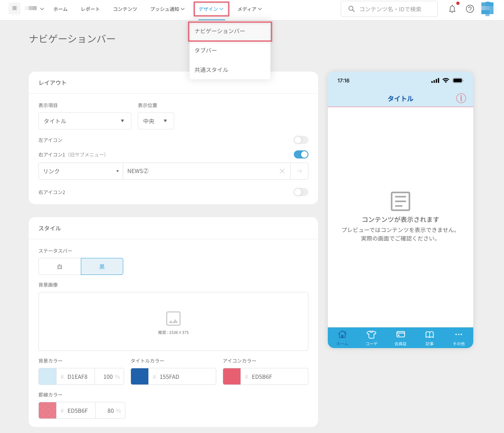Expand the プッシュ通知 menu
The width and height of the screenshot is (504, 433).
pyautogui.click(x=167, y=9)
